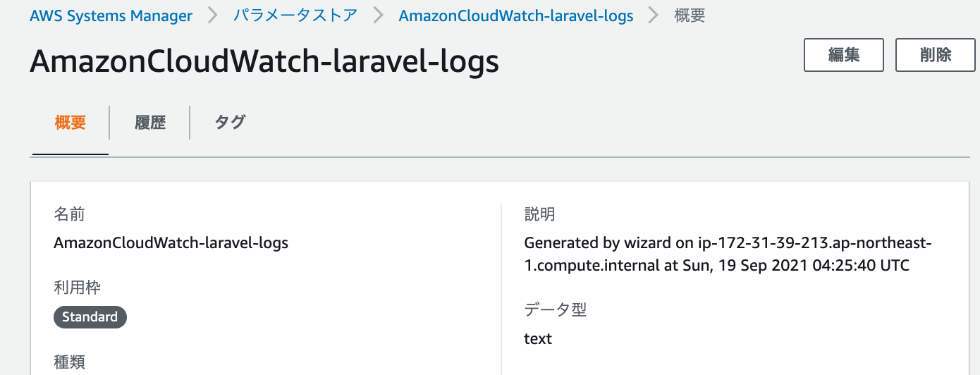Click the 種類 field label
980x375 pixels.
(69, 362)
